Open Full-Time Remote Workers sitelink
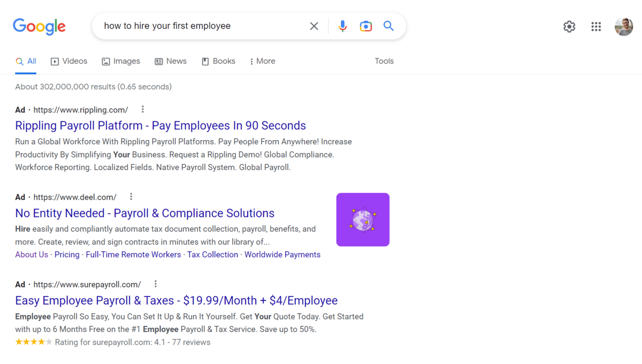 tap(133, 255)
